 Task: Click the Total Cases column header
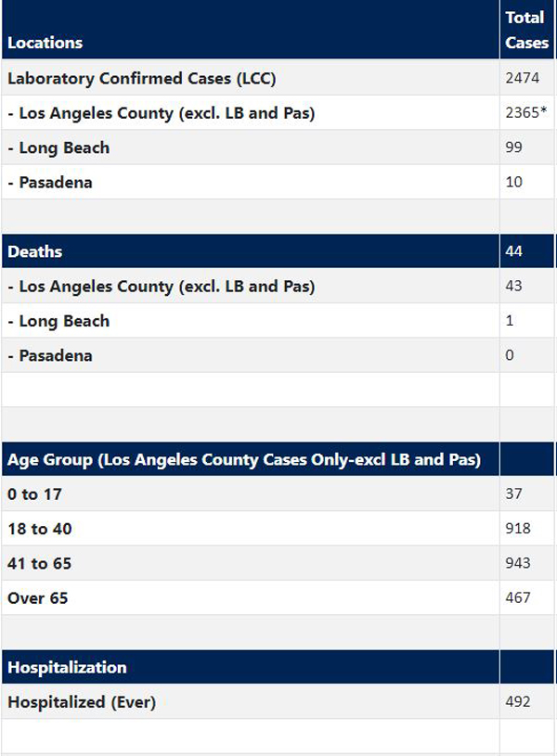tap(526, 30)
